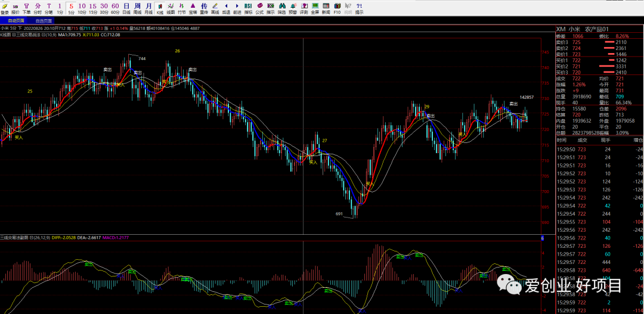Click the 登录 login icon

click(x=5, y=8)
